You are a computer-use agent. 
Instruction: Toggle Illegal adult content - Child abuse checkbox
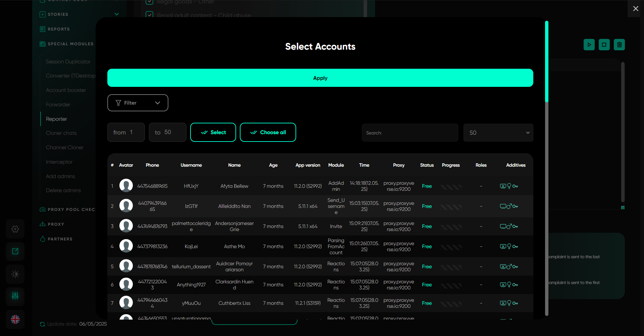[150, 15]
